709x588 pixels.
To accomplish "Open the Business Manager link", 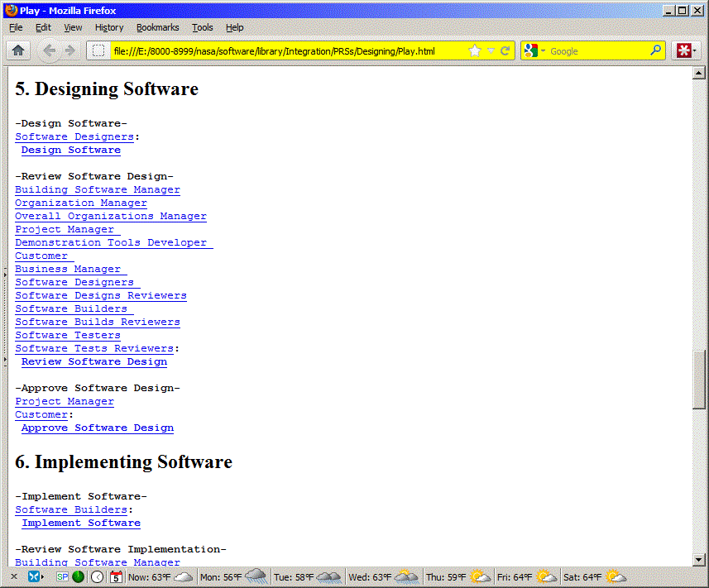I will point(71,269).
